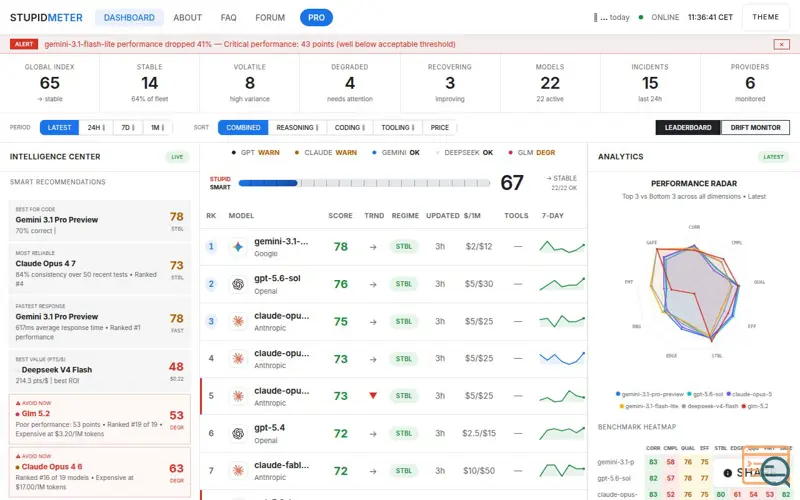
Task: Open the Best for Code Gemini 3.1 card
Action: [x=99, y=220]
